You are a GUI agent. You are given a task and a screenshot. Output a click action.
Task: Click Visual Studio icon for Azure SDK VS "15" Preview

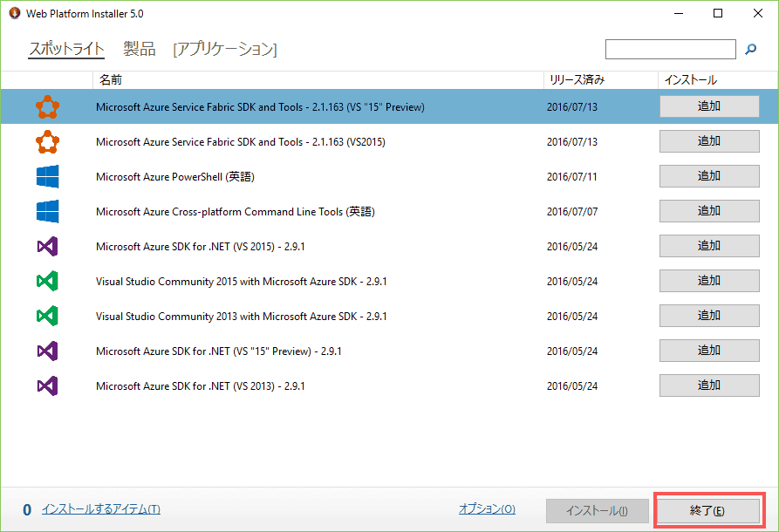click(48, 351)
